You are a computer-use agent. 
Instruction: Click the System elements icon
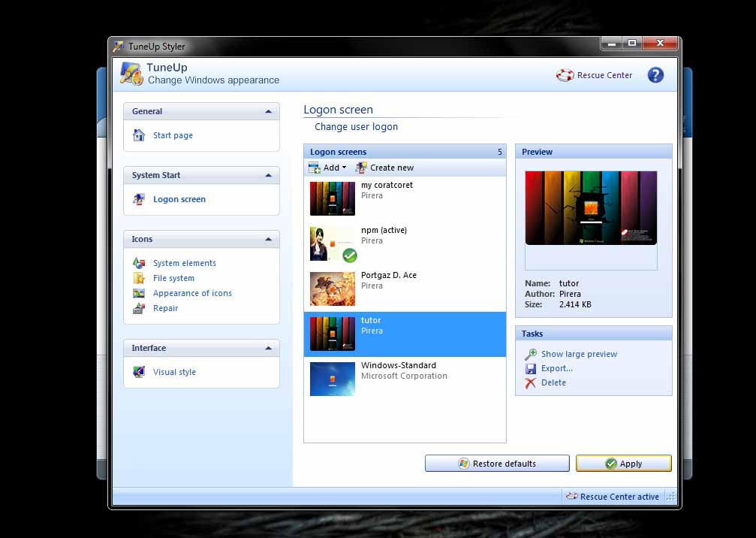(141, 263)
